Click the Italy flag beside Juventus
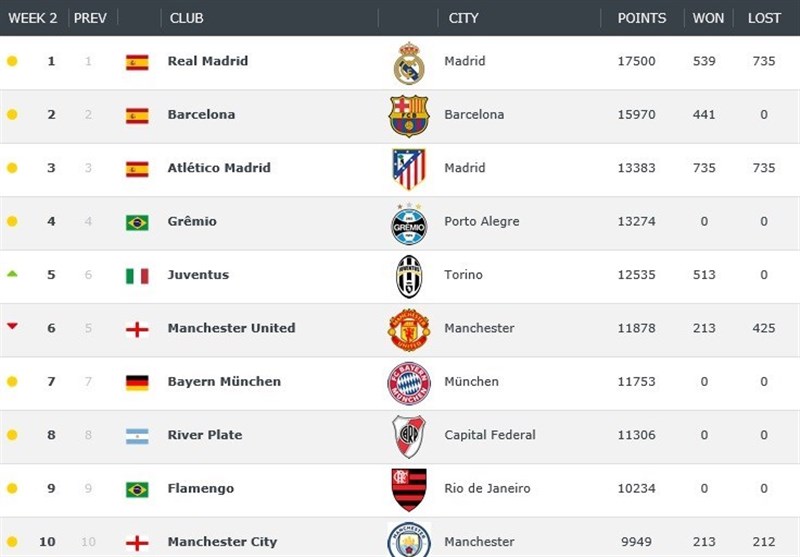 (x=137, y=276)
